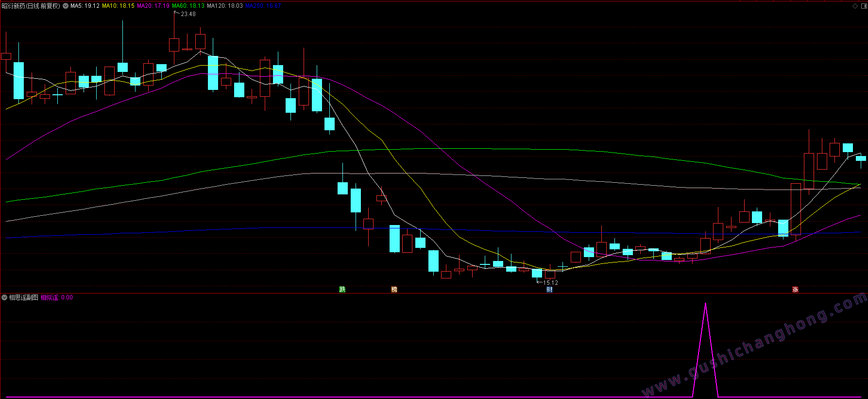Click the blue MA250: 16.67 label
This screenshot has width=868, height=399.
pos(263,6)
